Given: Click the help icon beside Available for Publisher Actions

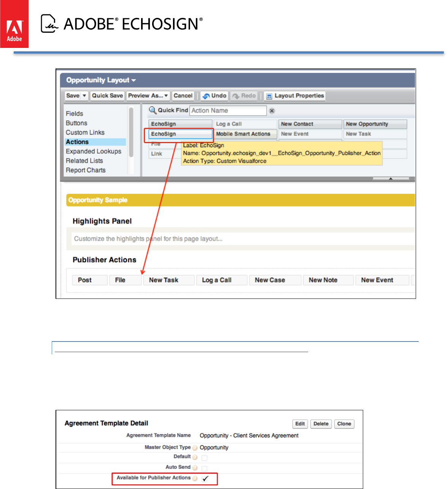Looking at the screenshot, I should (195, 478).
